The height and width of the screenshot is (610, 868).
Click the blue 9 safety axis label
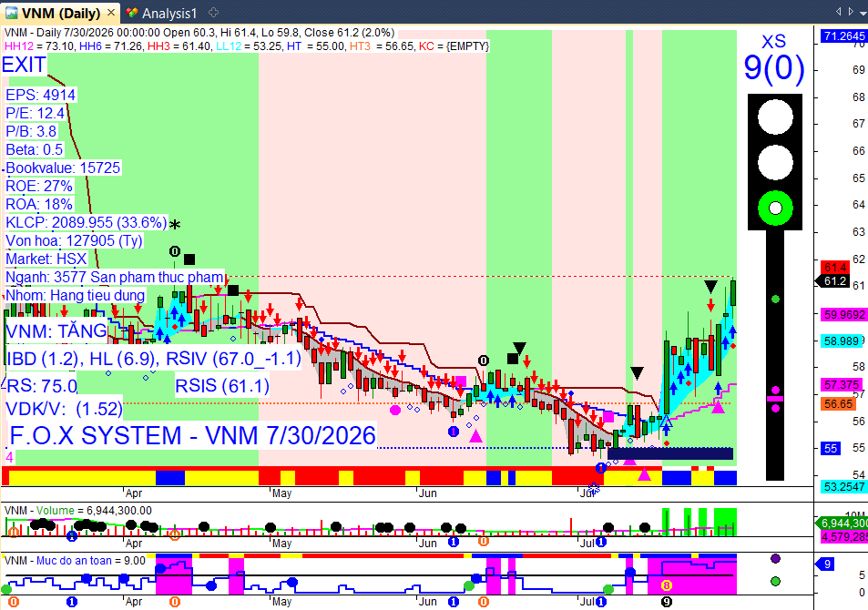(826, 564)
